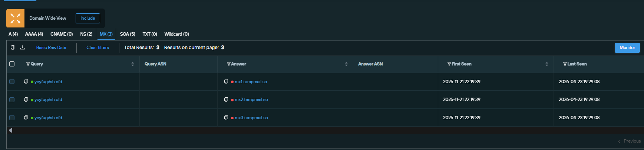644x150 pixels.
Task: Click the First Seen filter icon
Action: [449, 64]
